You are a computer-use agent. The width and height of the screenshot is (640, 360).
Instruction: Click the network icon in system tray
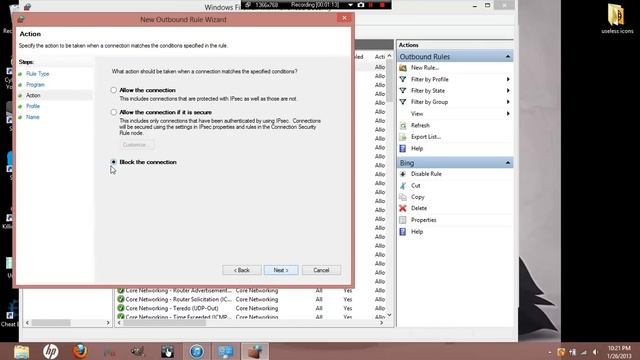point(584,352)
